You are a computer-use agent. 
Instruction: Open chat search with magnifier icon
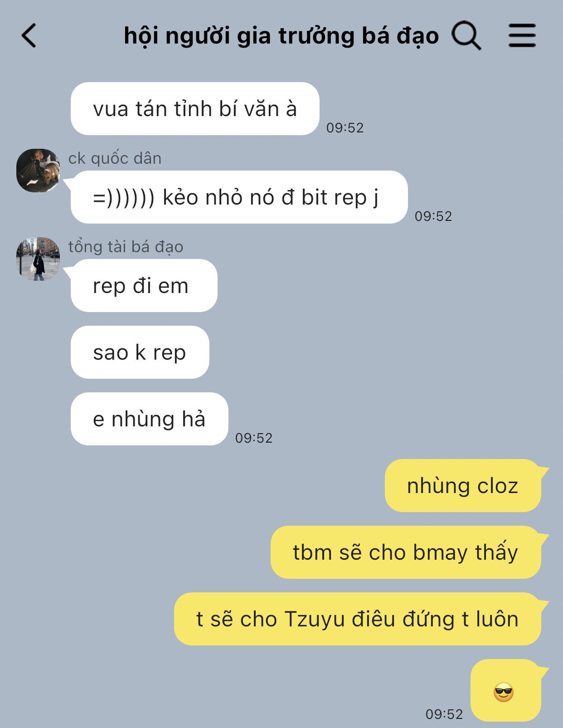tap(466, 36)
